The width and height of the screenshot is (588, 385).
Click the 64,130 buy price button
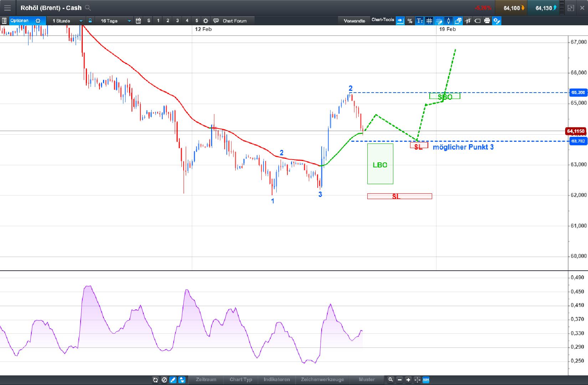click(x=543, y=7)
